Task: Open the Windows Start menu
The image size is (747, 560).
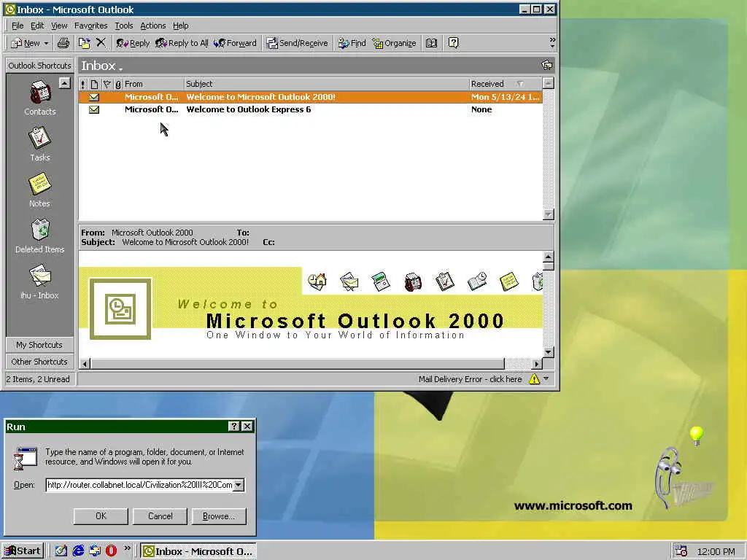Action: (23, 551)
